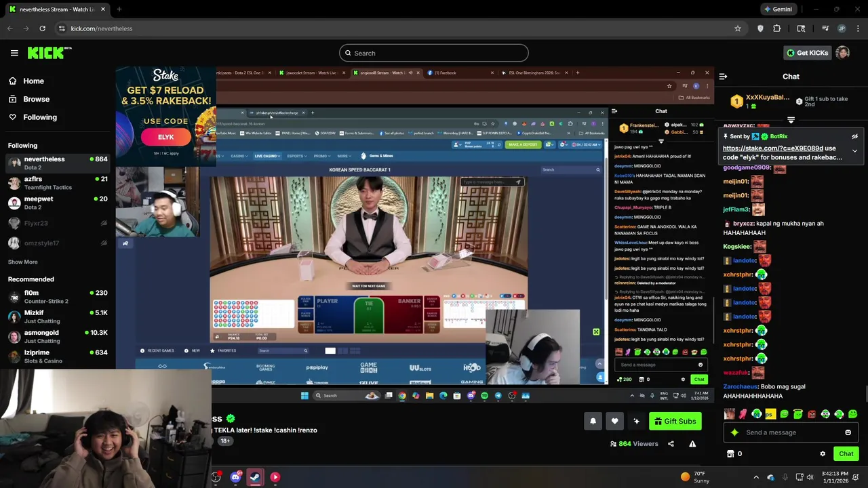View site information icon in address bar

[x=62, y=28]
